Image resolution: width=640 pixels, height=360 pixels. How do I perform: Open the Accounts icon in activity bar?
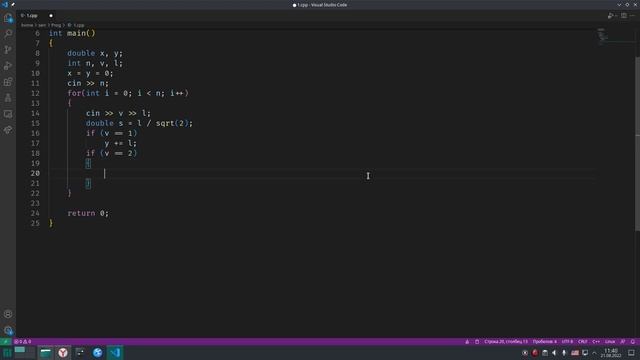click(x=8, y=314)
